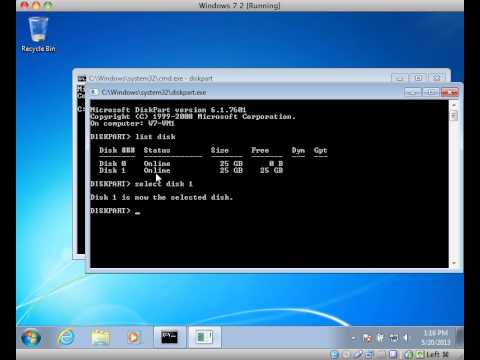Open cmd.exe window system menu icon
The width and height of the screenshot is (480, 360).
[82, 78]
